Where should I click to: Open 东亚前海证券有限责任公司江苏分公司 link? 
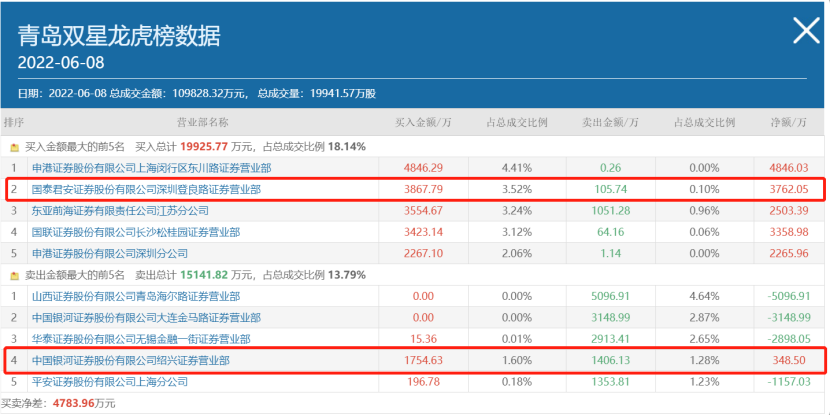(120, 211)
